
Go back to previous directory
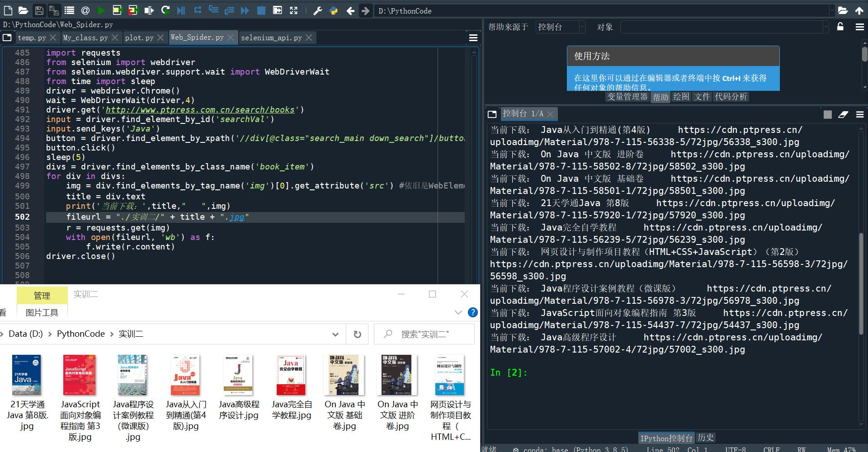(x=350, y=10)
